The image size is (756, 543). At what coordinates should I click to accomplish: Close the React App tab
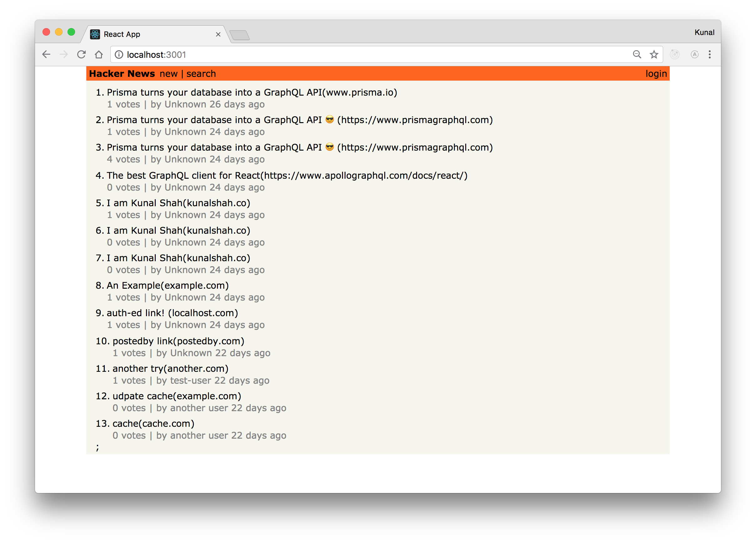tap(218, 34)
